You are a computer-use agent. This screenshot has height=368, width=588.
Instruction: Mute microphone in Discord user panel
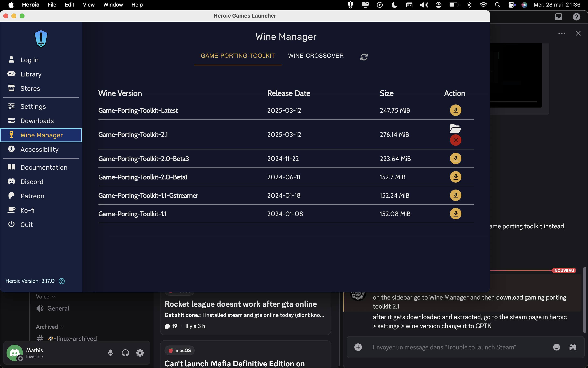pos(110,353)
